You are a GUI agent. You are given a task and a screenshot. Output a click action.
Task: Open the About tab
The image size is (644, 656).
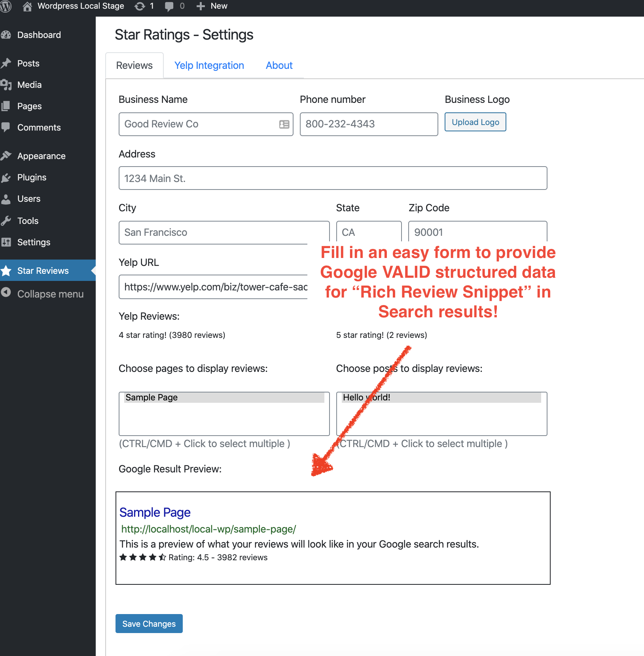pyautogui.click(x=279, y=66)
